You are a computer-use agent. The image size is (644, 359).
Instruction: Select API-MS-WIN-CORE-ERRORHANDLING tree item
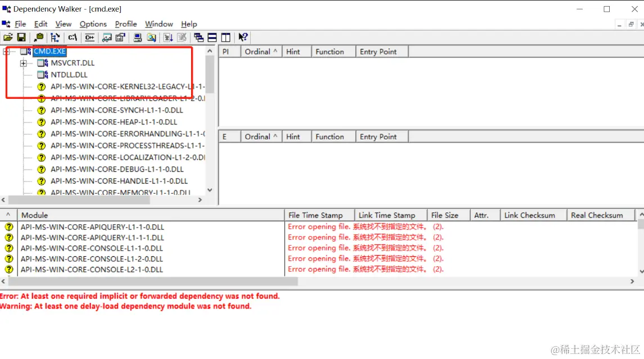[x=128, y=134]
